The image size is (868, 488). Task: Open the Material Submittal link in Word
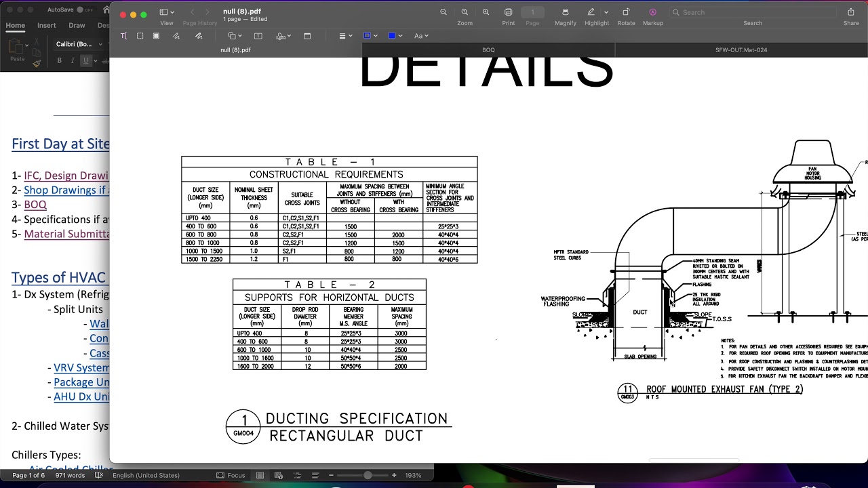pyautogui.click(x=66, y=234)
